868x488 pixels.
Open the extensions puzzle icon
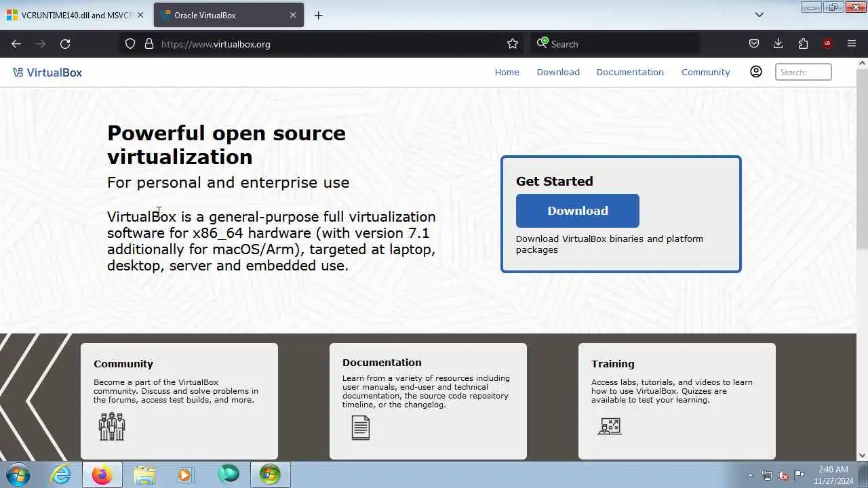(x=803, y=44)
